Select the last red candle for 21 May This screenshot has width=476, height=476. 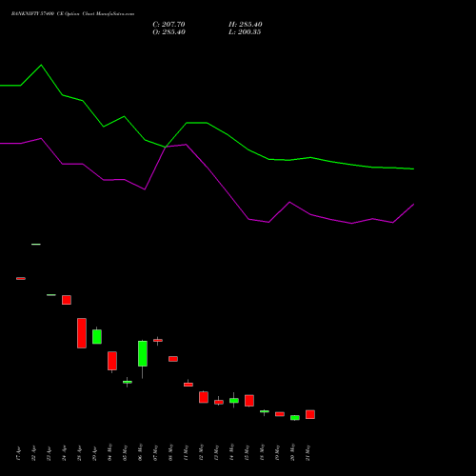pos(310,414)
